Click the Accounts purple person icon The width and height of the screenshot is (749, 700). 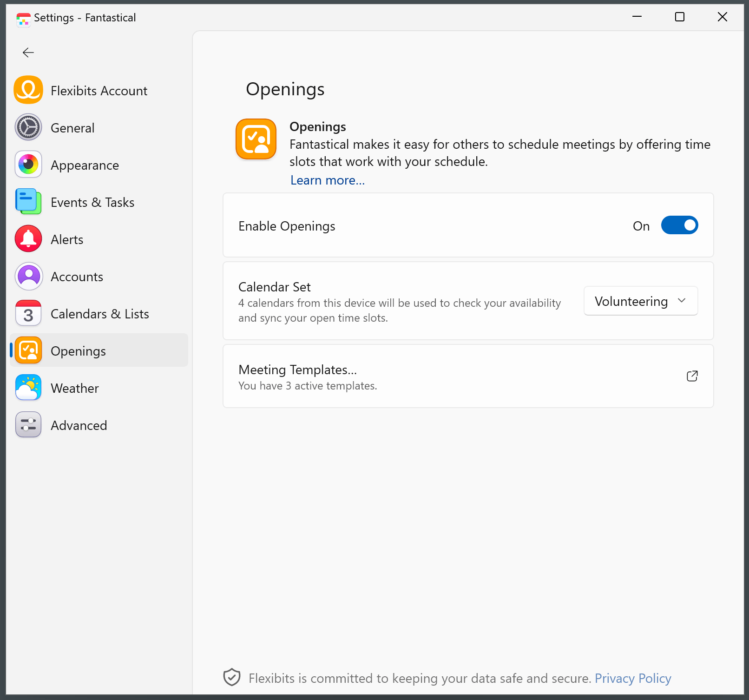click(x=28, y=276)
